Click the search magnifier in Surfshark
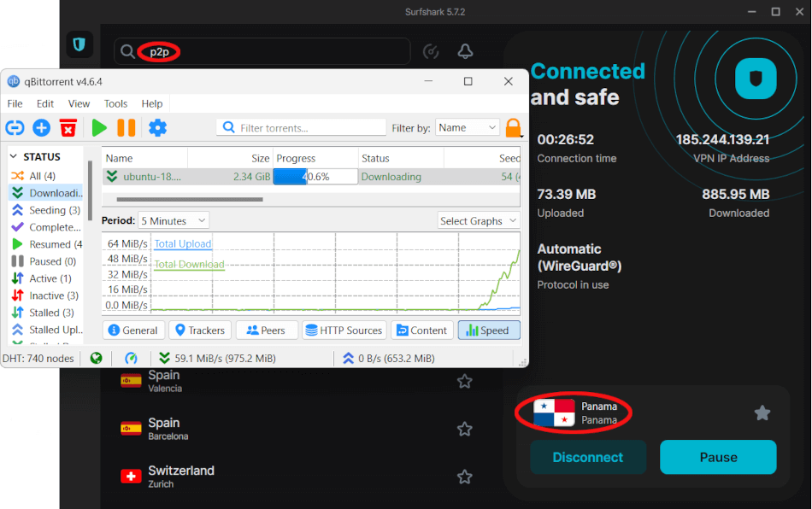The height and width of the screenshot is (509, 812). [x=127, y=52]
